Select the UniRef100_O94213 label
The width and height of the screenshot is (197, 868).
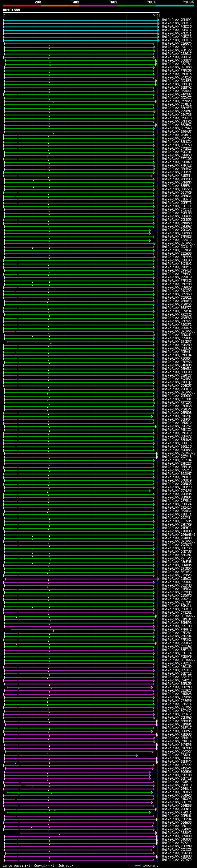tap(177, 681)
